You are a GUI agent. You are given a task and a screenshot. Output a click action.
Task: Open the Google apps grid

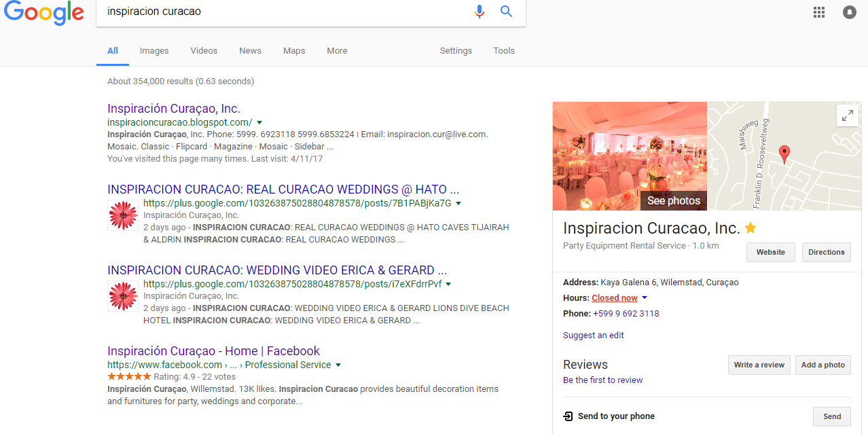tap(819, 12)
